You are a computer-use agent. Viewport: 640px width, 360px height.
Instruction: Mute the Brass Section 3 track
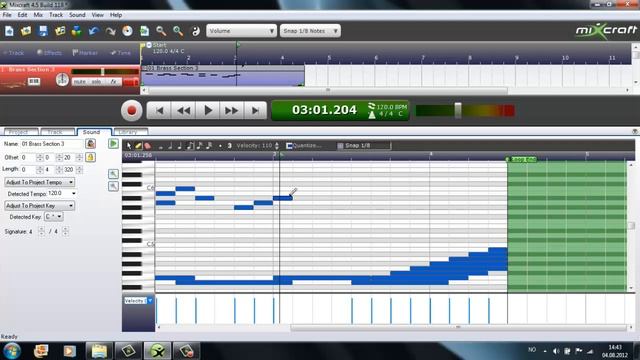[x=80, y=82]
